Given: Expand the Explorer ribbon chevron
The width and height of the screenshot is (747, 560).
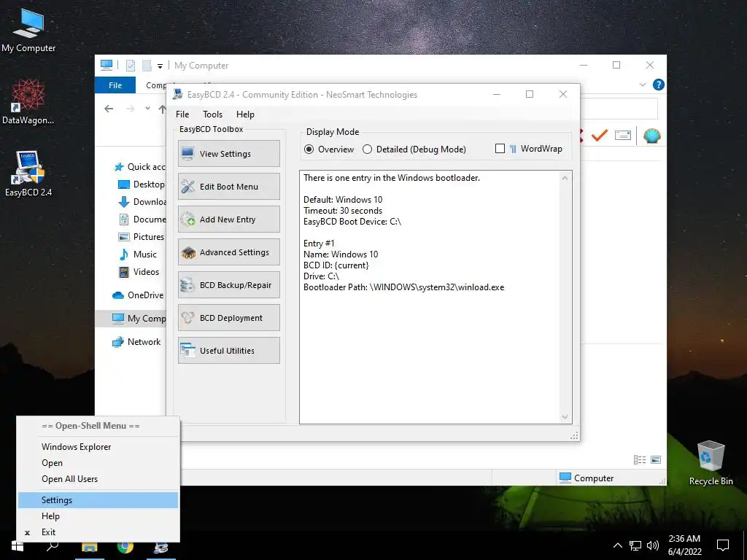Looking at the screenshot, I should click(643, 85).
